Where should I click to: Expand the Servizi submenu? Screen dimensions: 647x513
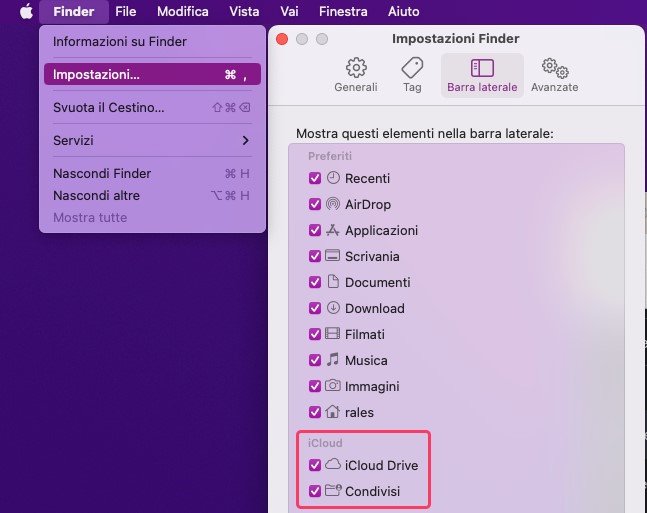click(152, 140)
